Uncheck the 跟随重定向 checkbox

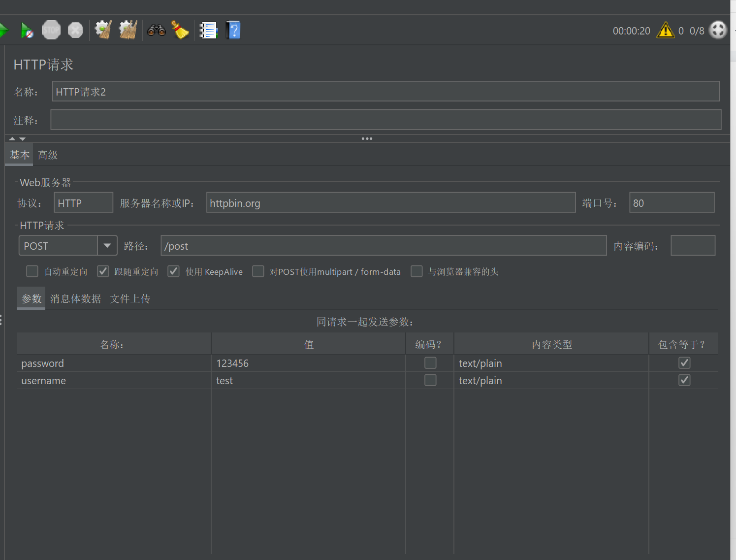click(103, 271)
